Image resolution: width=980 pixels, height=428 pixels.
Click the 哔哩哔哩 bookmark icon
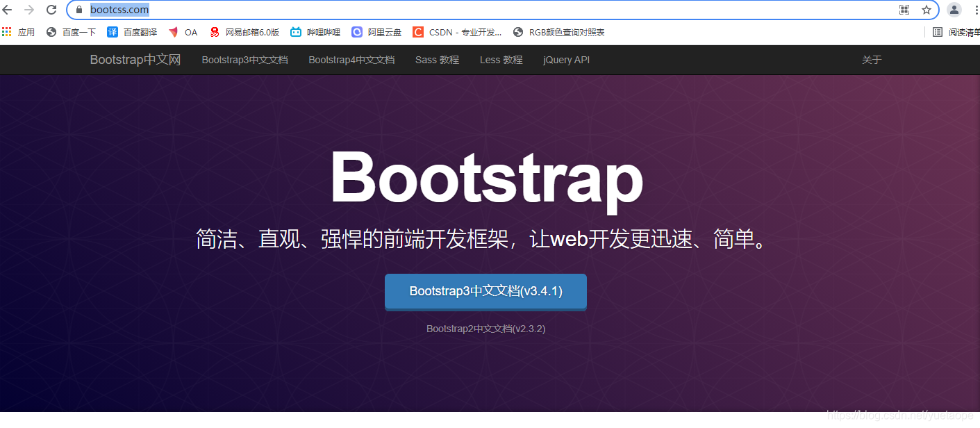pos(296,32)
